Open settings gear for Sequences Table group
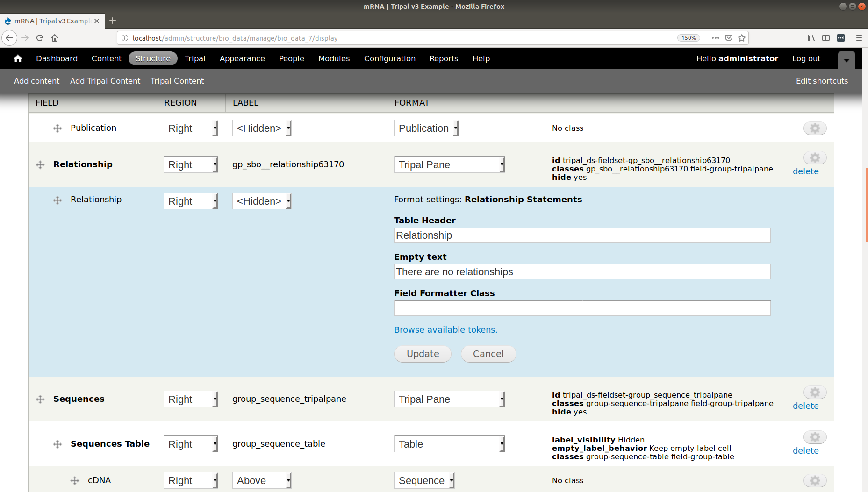This screenshot has height=492, width=868. 815,437
